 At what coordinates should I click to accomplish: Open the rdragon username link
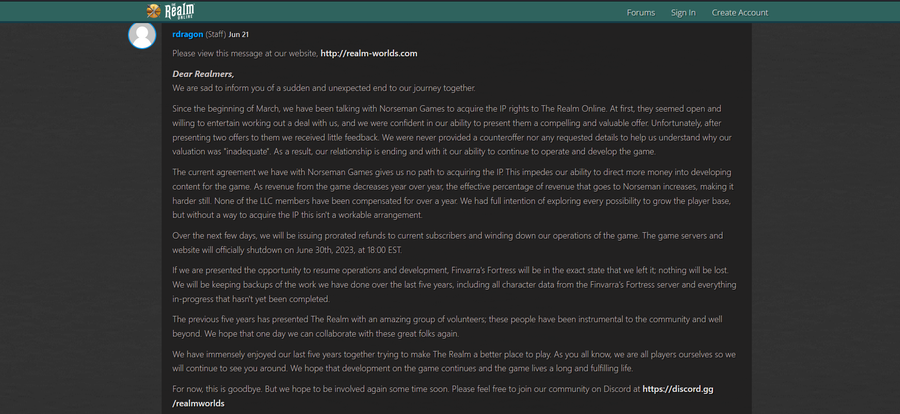[187, 33]
